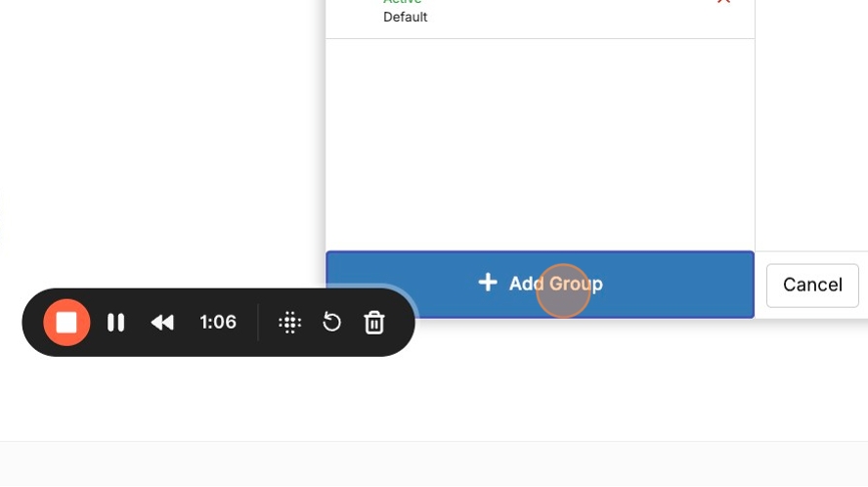Remove the Default group with red X
The height and width of the screenshot is (487, 868).
[723, 2]
